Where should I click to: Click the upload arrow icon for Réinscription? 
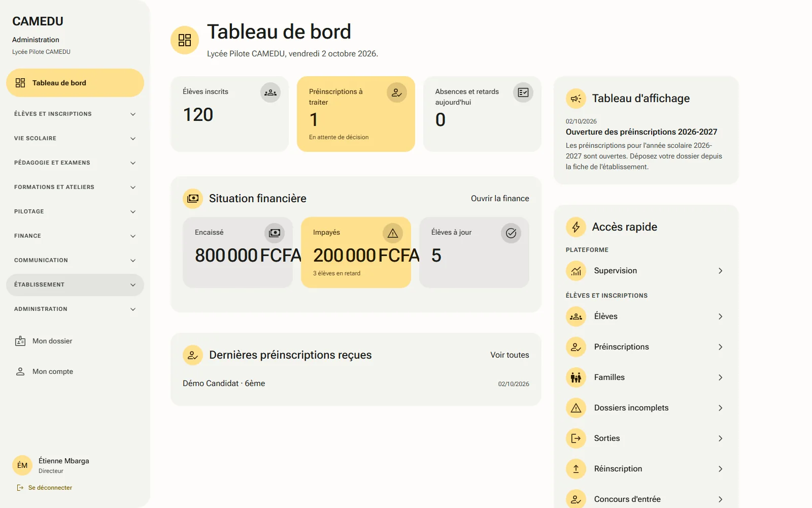(x=576, y=469)
